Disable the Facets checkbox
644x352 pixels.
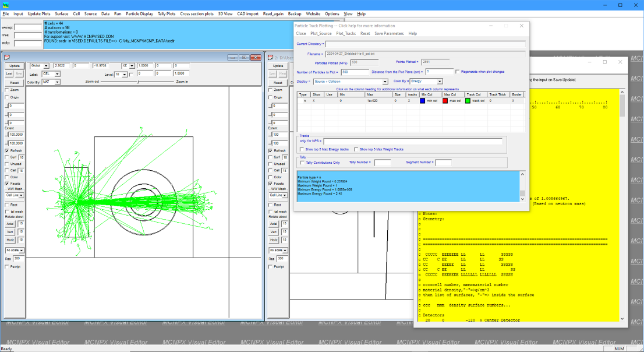pyautogui.click(x=7, y=182)
